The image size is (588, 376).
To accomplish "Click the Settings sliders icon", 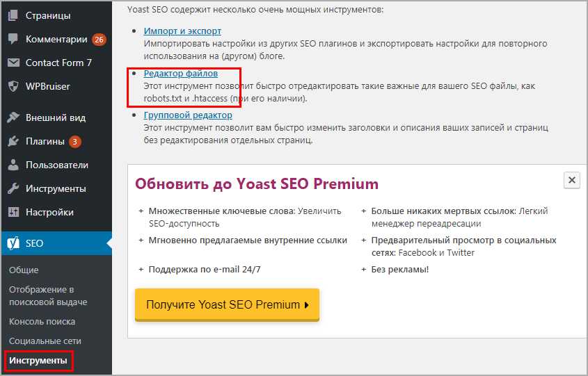I will (13, 212).
